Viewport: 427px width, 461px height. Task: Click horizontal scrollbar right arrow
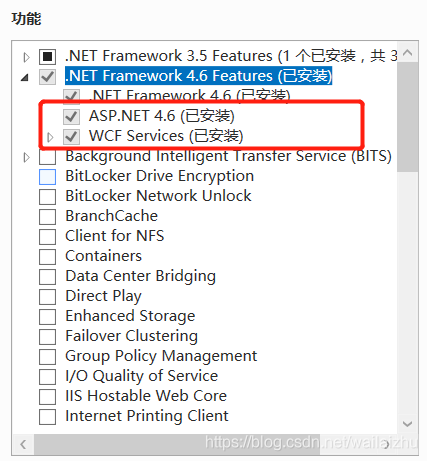coord(387,444)
